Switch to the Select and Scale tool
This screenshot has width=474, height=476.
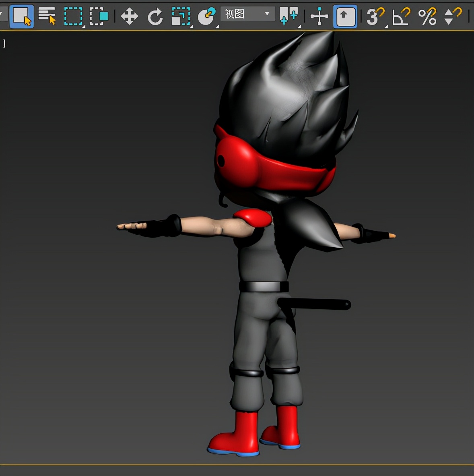pos(181,17)
